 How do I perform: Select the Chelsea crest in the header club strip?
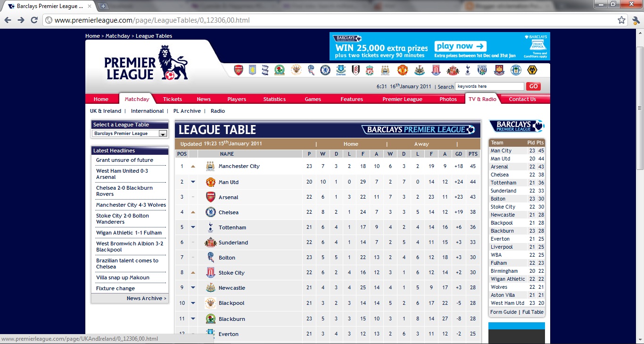pos(325,70)
